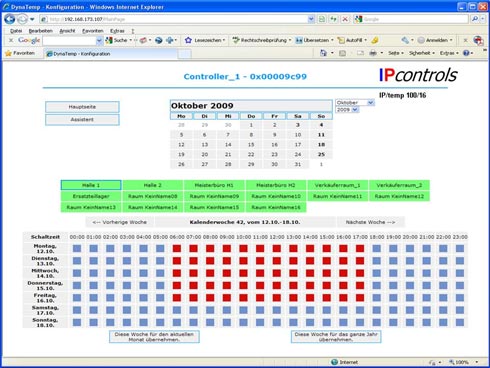Click the blue Help question mark icon

coord(466,53)
